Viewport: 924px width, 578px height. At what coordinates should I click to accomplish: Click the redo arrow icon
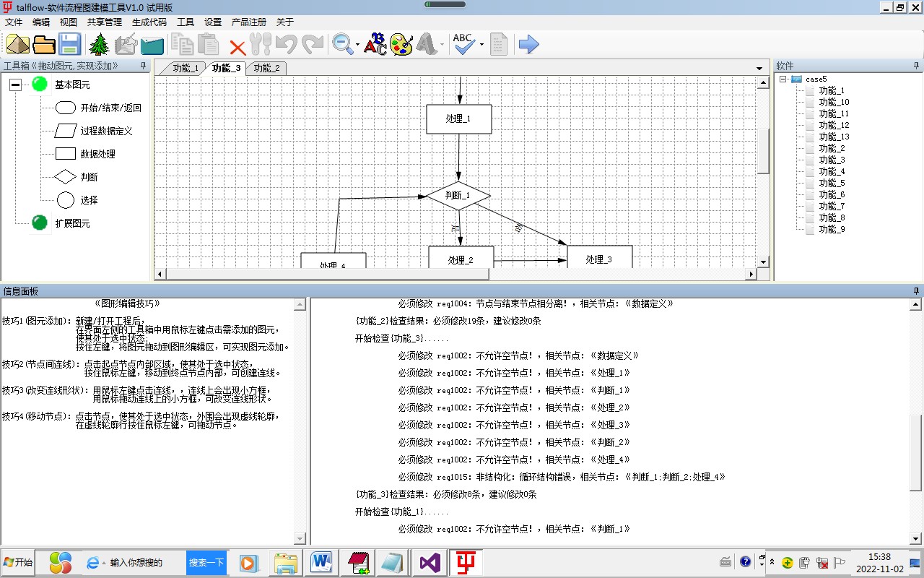coord(313,45)
